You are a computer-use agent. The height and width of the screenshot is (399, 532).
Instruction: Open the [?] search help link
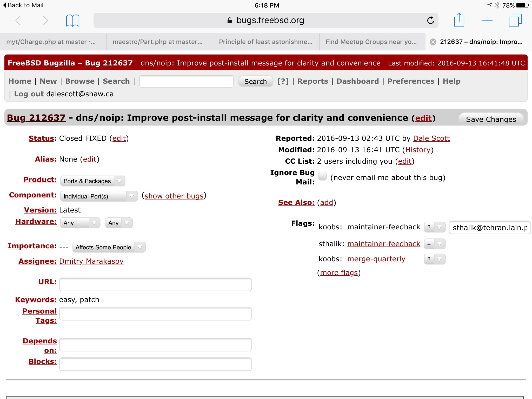point(283,81)
